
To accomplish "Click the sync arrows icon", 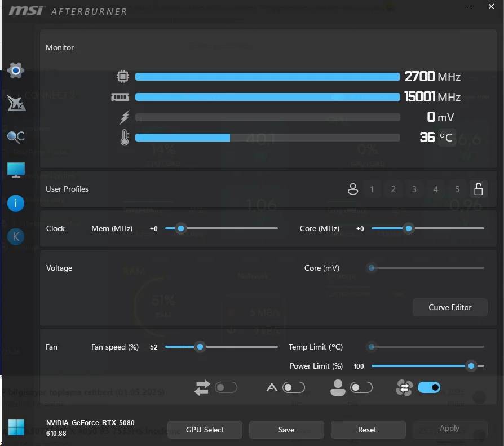I will [x=202, y=388].
